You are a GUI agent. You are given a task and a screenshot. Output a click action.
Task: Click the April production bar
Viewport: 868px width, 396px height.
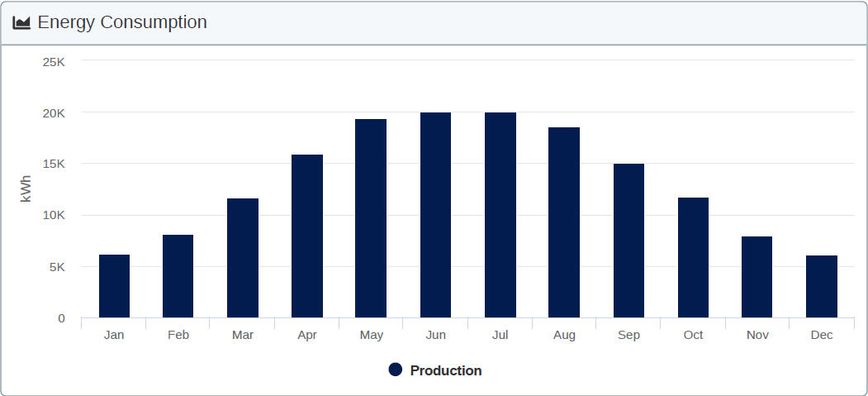coord(307,236)
